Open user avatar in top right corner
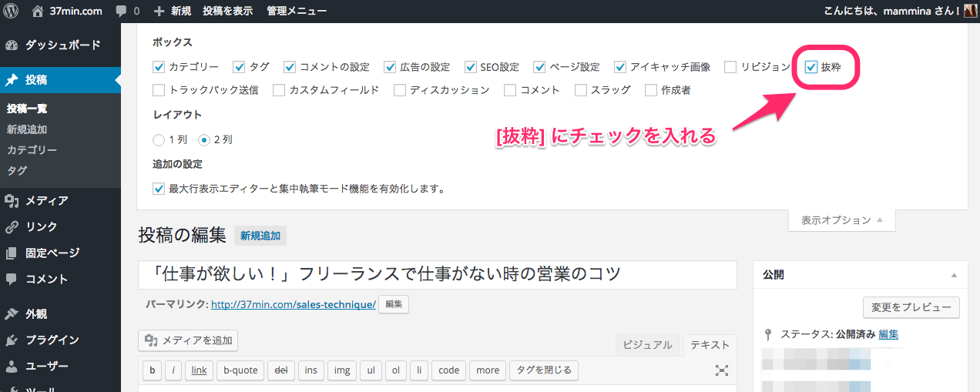 970,11
